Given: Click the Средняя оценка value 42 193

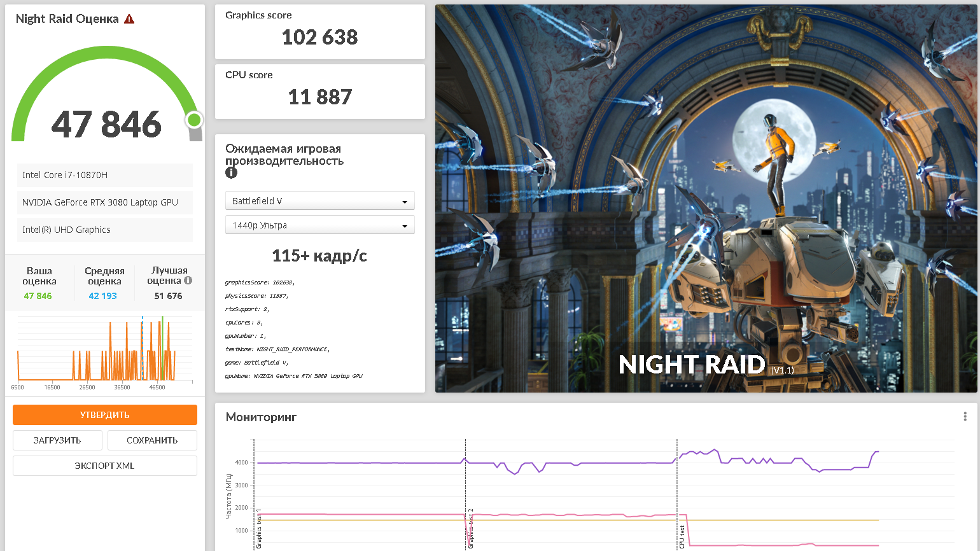Looking at the screenshot, I should (x=102, y=296).
